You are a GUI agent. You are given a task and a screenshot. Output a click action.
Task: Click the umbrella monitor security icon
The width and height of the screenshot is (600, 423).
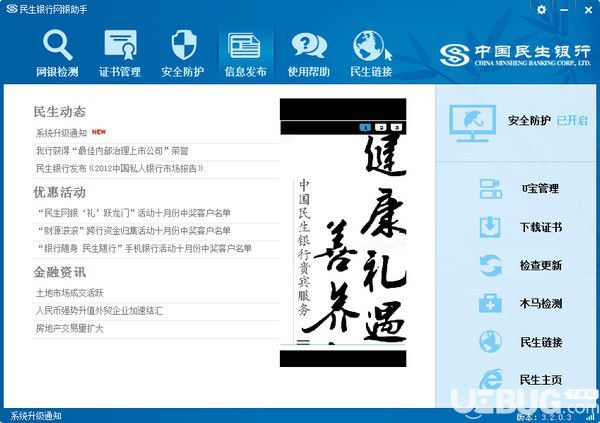[473, 123]
